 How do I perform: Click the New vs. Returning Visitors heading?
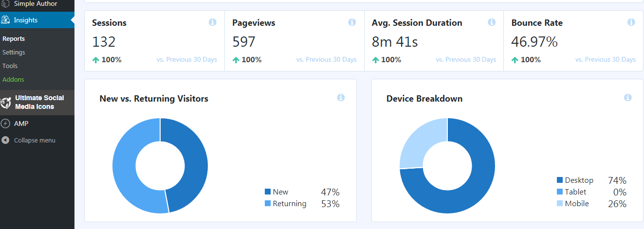(x=154, y=99)
